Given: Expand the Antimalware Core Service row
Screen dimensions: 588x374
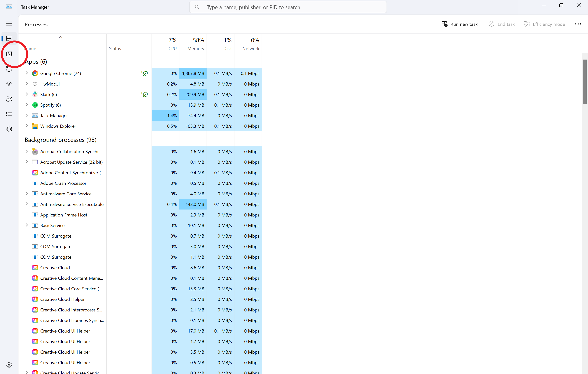Looking at the screenshot, I should (27, 194).
